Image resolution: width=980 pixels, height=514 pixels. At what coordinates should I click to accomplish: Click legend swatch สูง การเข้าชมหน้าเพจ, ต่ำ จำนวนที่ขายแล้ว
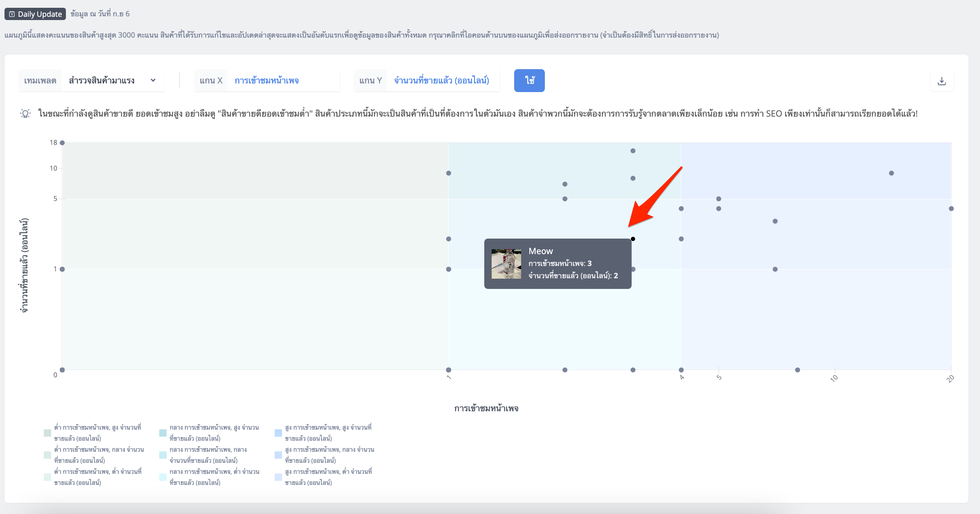[x=278, y=477]
